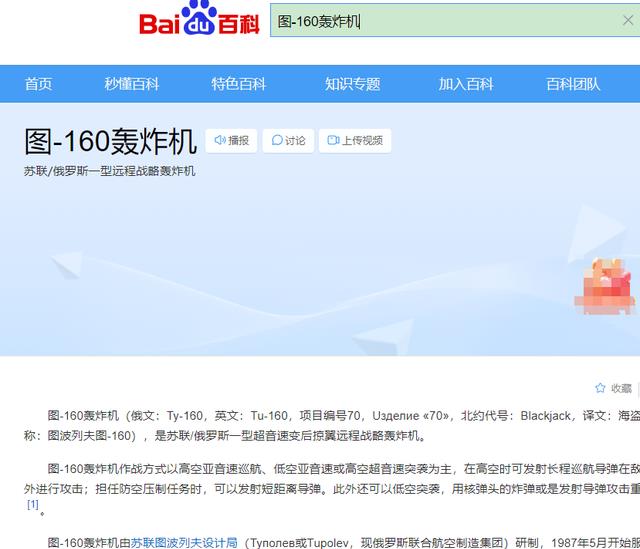Click the text Blackjack in first paragraph
This screenshot has height=549, width=640.
(545, 416)
